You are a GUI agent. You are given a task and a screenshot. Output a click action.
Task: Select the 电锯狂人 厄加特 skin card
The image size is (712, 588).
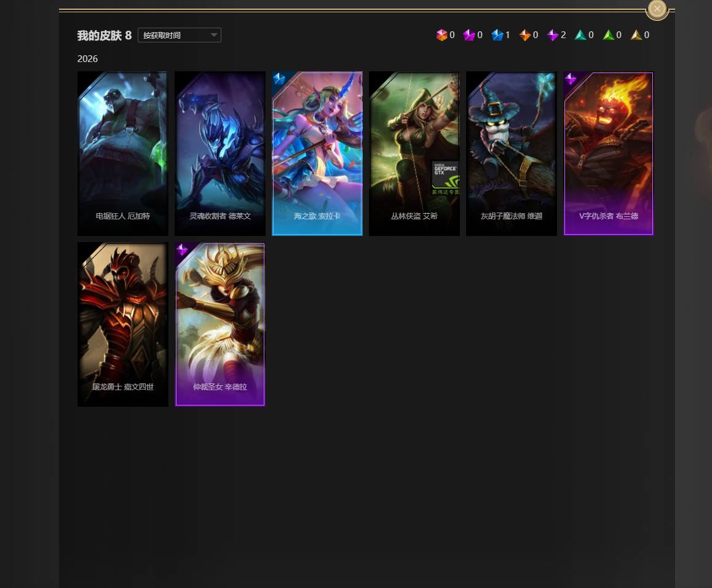[122, 154]
